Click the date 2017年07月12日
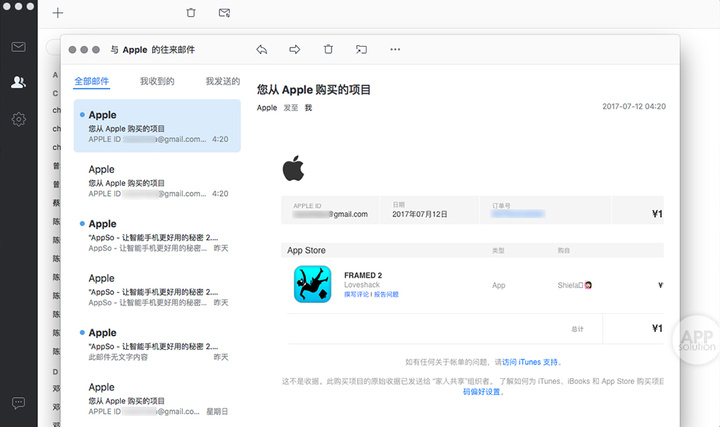 [420, 214]
